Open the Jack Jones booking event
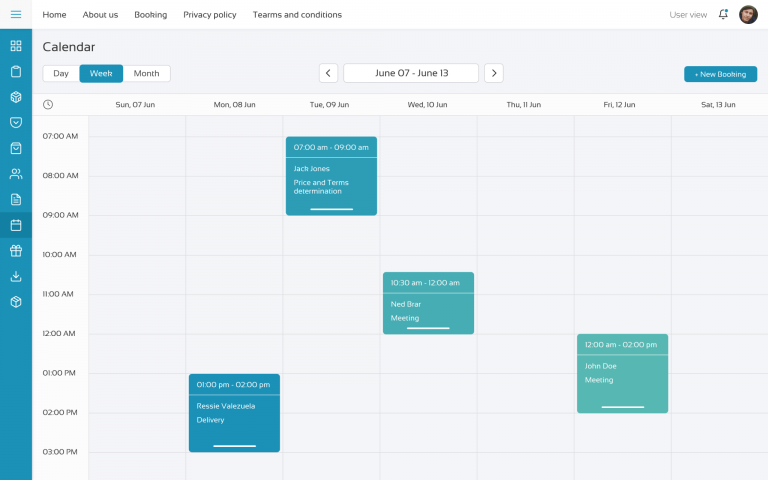Image resolution: width=768 pixels, height=480 pixels. (331, 176)
